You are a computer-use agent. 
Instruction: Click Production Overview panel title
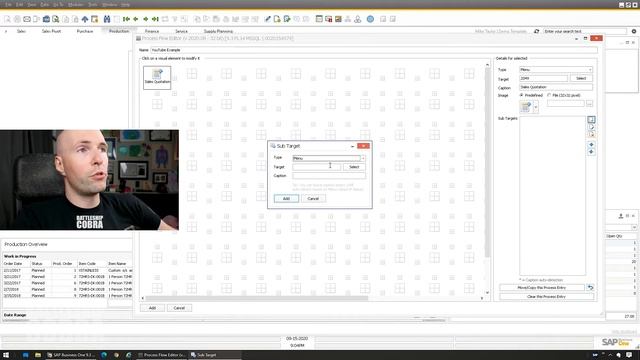26,244
